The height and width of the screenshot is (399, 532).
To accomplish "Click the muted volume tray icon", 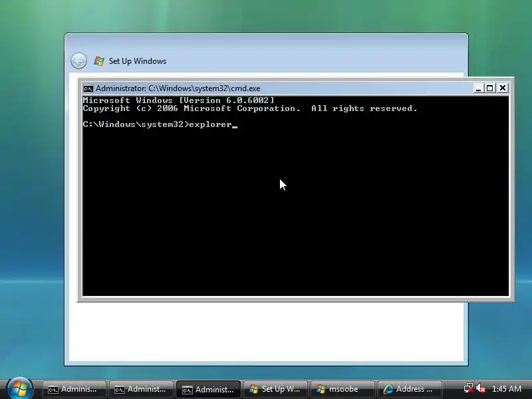I will click(481, 388).
